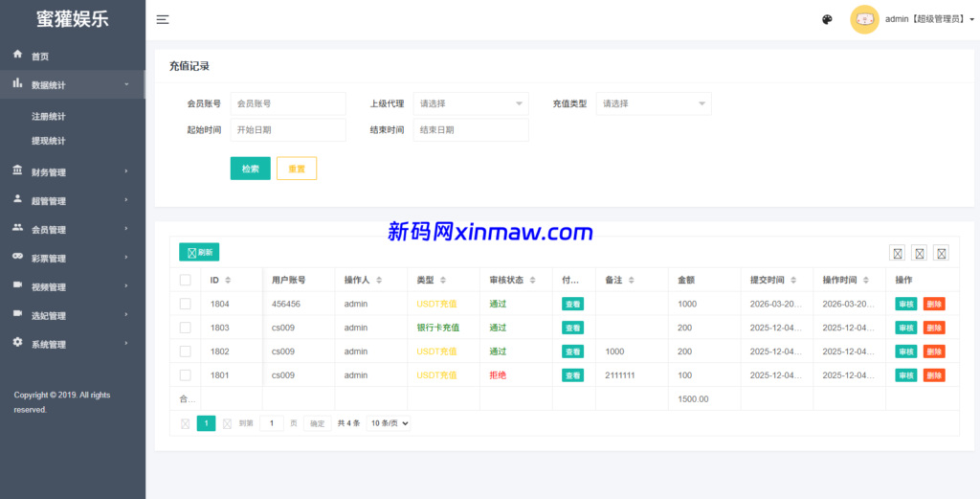
Task: Sort by 操作时间 column arrows
Action: [865, 280]
